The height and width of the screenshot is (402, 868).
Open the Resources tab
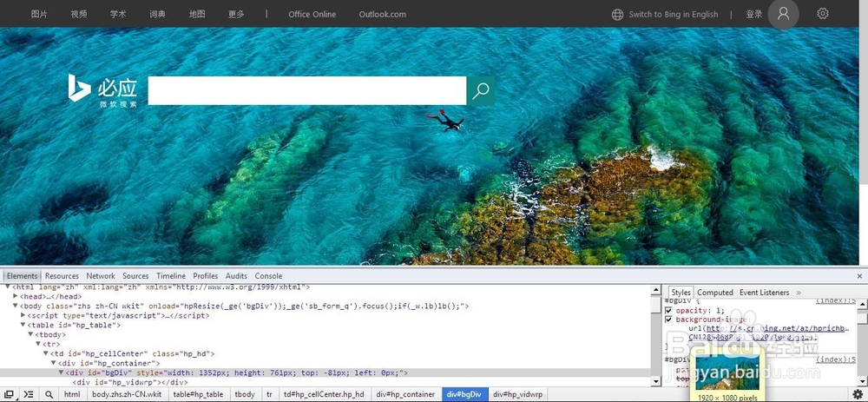click(x=62, y=276)
